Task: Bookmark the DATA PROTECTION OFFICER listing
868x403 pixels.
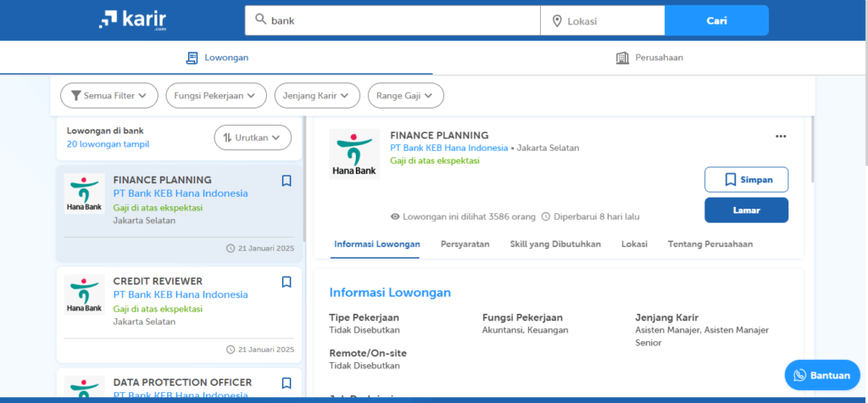Action: (287, 383)
